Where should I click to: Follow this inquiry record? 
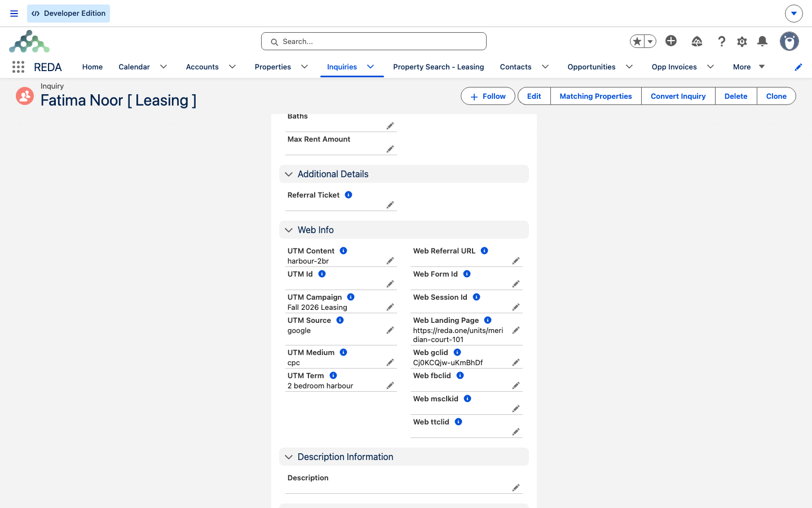[488, 96]
